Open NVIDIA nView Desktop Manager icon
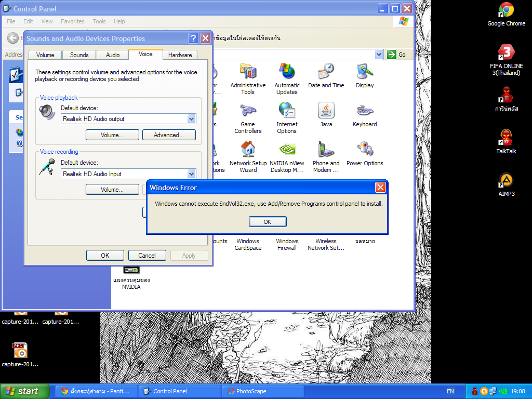Image resolution: width=532 pixels, height=399 pixels. click(x=287, y=157)
